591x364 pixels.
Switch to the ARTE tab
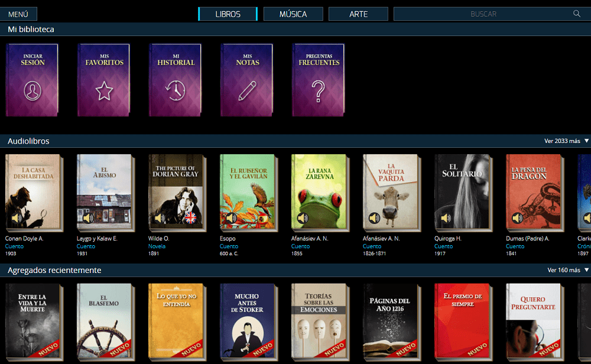tap(358, 14)
